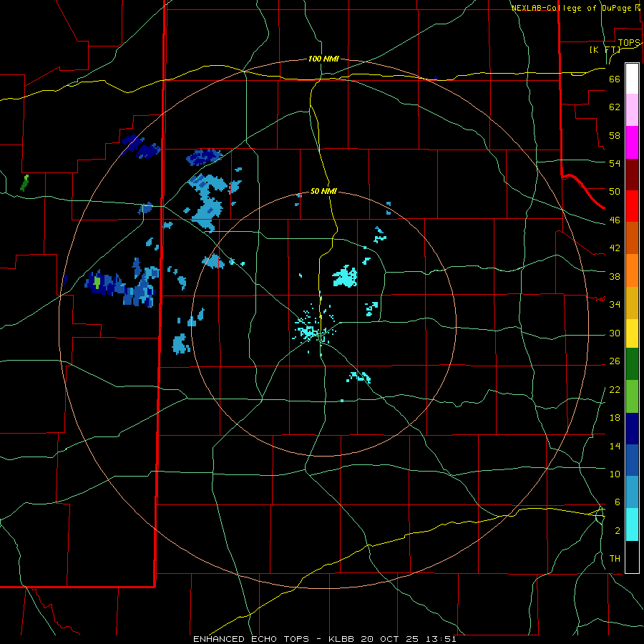Click the legend value "30"

point(615,333)
